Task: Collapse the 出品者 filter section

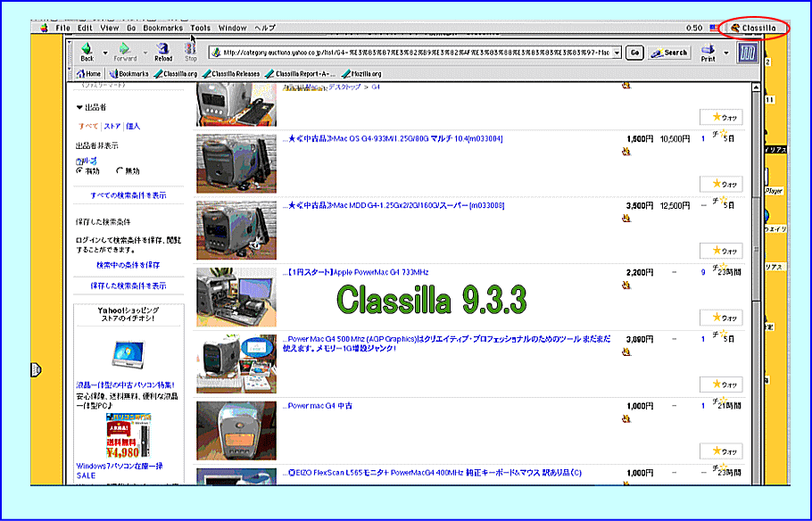Action: tap(79, 107)
